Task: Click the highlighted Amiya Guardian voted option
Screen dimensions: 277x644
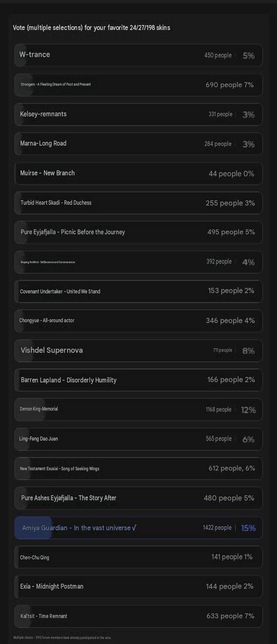Action: [x=138, y=528]
